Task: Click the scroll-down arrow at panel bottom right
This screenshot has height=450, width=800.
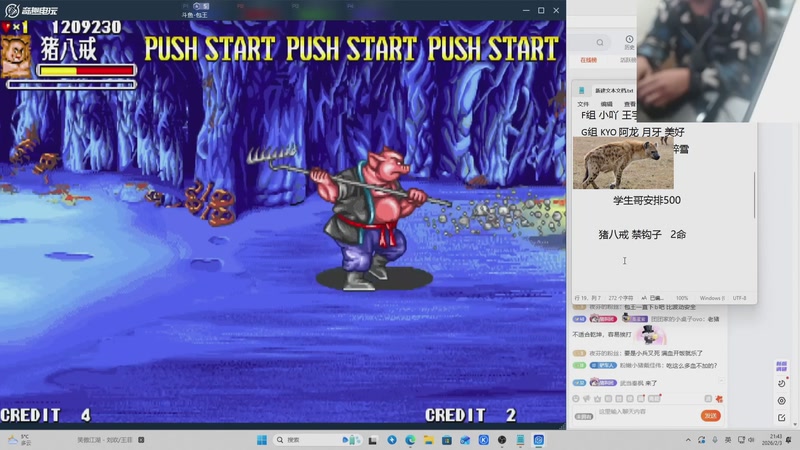Action: 795,424
